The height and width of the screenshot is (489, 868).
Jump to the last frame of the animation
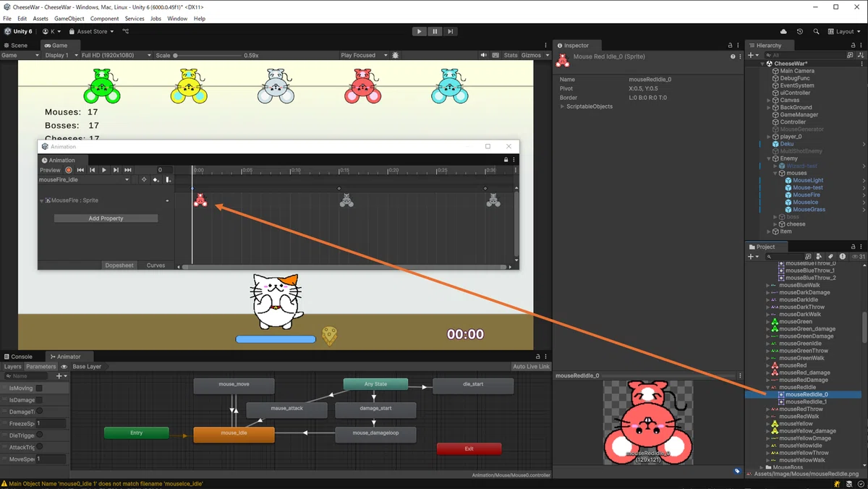coord(127,170)
